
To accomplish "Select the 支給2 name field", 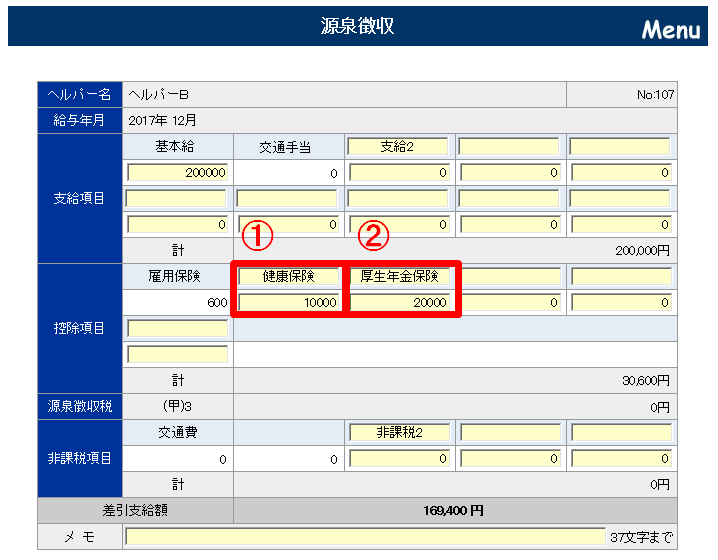I will tap(398, 146).
